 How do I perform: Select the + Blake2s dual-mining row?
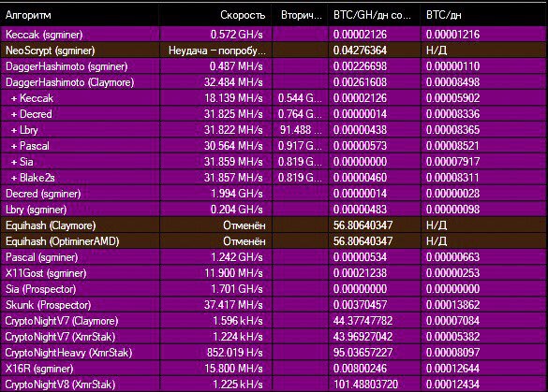[274, 178]
